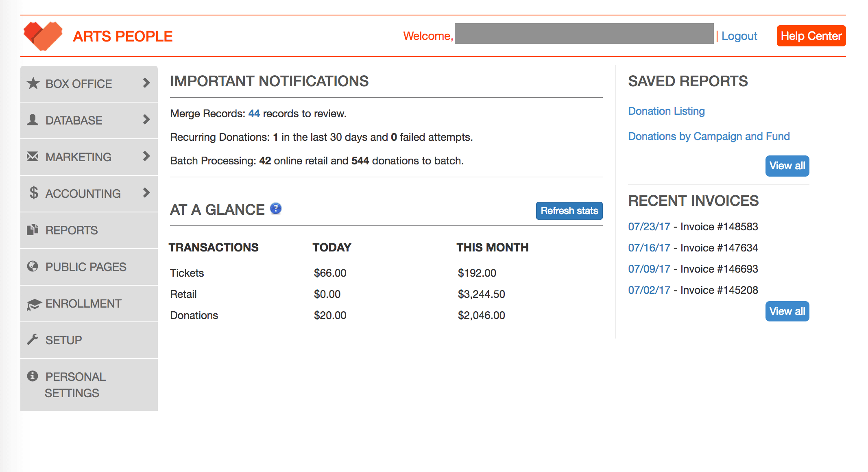The width and height of the screenshot is (868, 472).
Task: Click the Reports document icon
Action: (33, 229)
